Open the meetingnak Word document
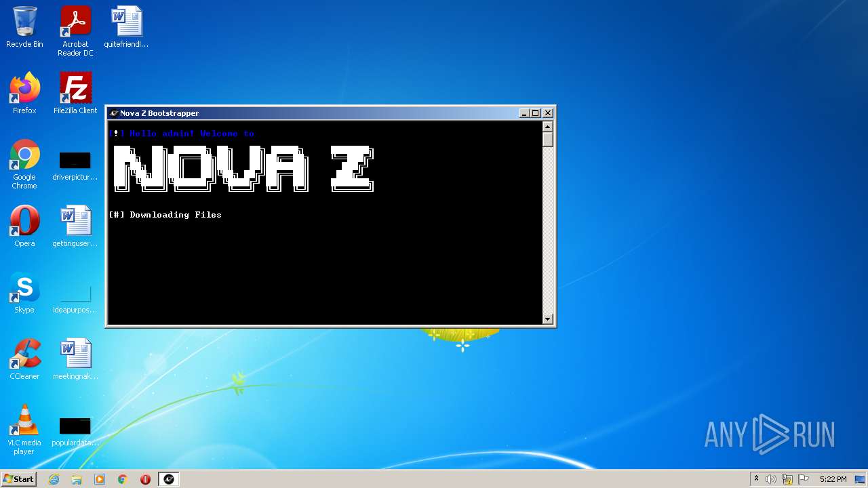 (x=75, y=359)
